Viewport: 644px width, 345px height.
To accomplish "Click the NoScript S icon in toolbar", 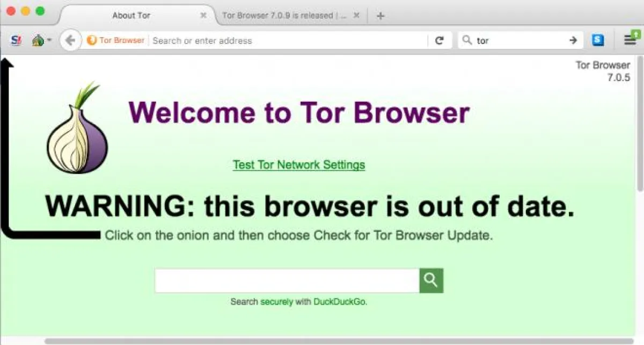I will 16,40.
